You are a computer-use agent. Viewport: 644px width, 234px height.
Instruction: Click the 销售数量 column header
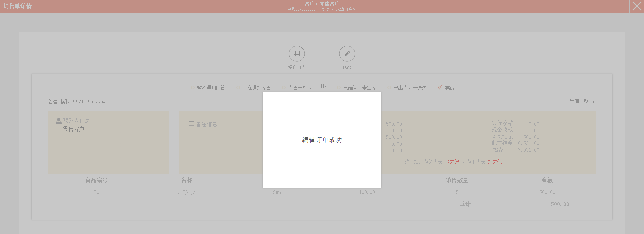click(x=457, y=180)
